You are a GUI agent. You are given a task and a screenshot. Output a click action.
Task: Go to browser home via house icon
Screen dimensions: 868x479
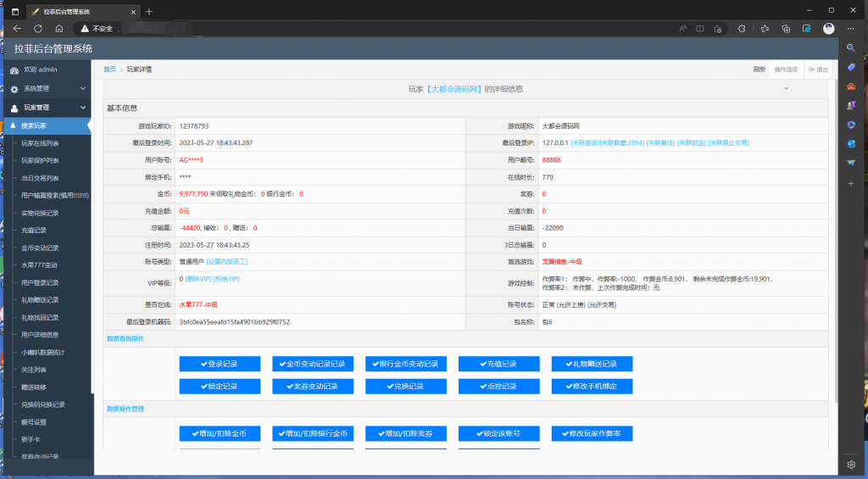[59, 28]
